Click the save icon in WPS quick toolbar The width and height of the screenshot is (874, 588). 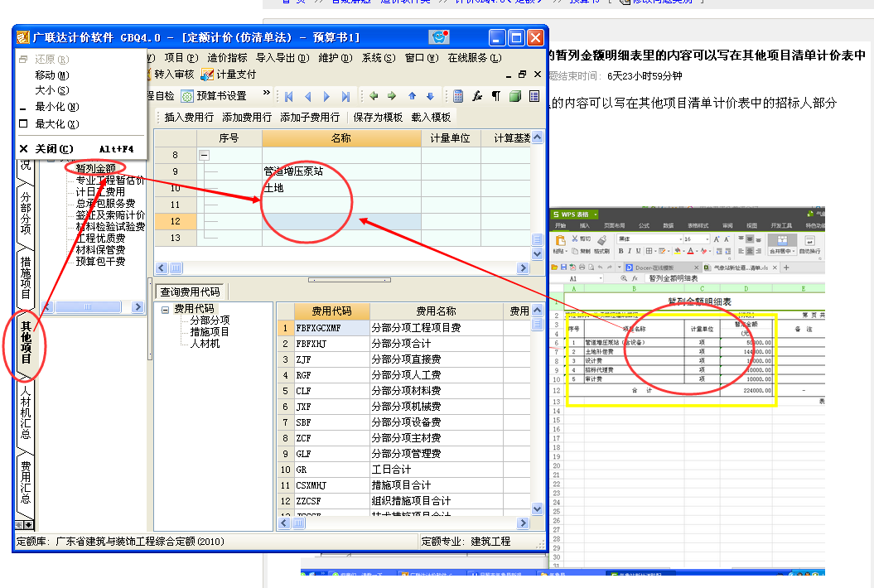click(563, 267)
